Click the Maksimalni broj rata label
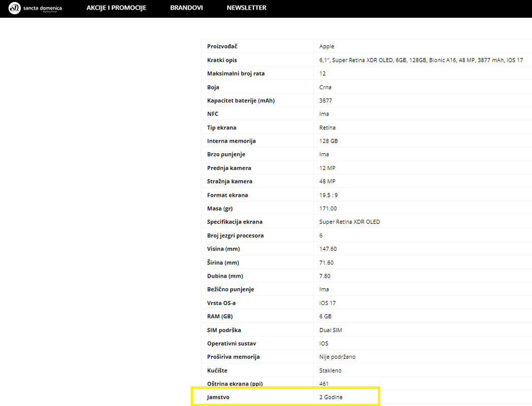The height and width of the screenshot is (406, 532). [x=236, y=73]
